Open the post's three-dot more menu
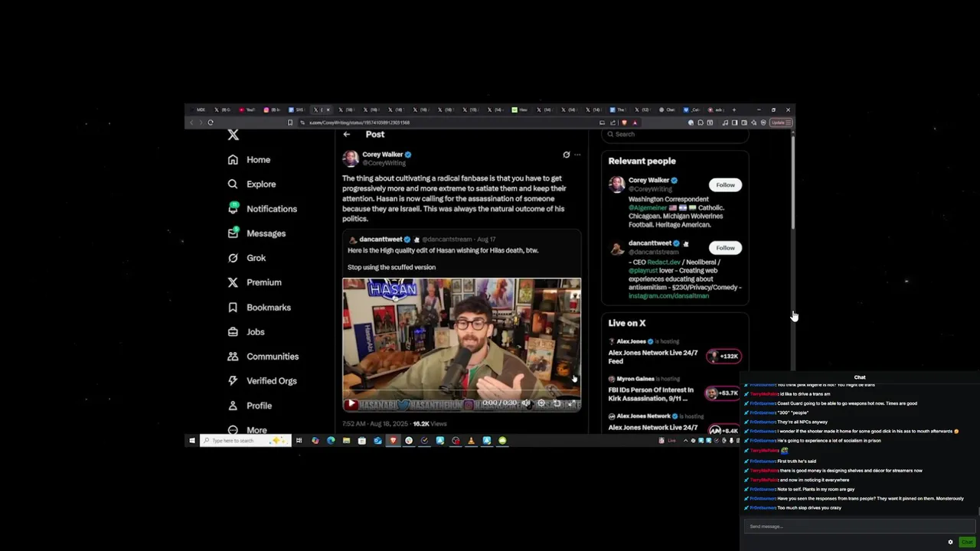This screenshot has width=980, height=551. tap(577, 155)
